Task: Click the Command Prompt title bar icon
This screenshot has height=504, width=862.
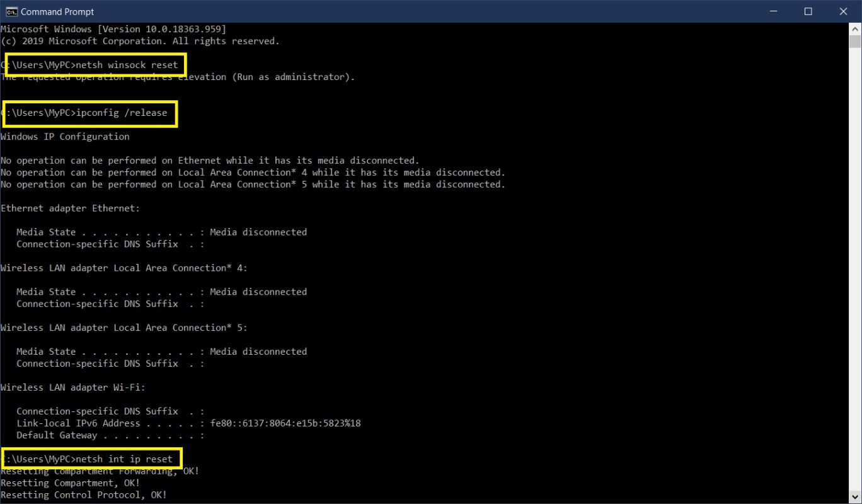Action: 11,11
